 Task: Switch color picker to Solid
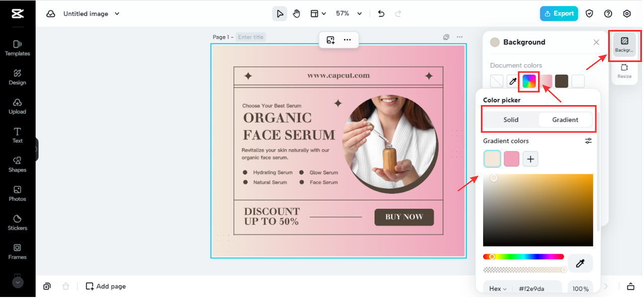coord(511,120)
